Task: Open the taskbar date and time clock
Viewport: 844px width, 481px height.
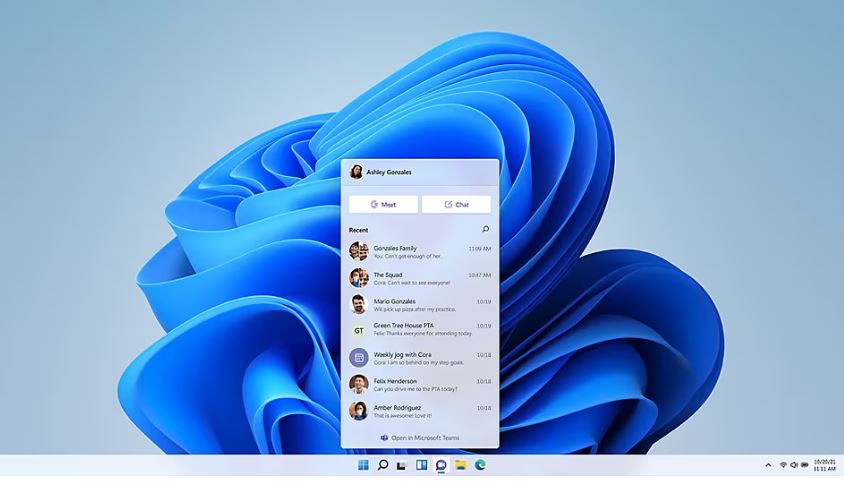Action: (x=825, y=465)
